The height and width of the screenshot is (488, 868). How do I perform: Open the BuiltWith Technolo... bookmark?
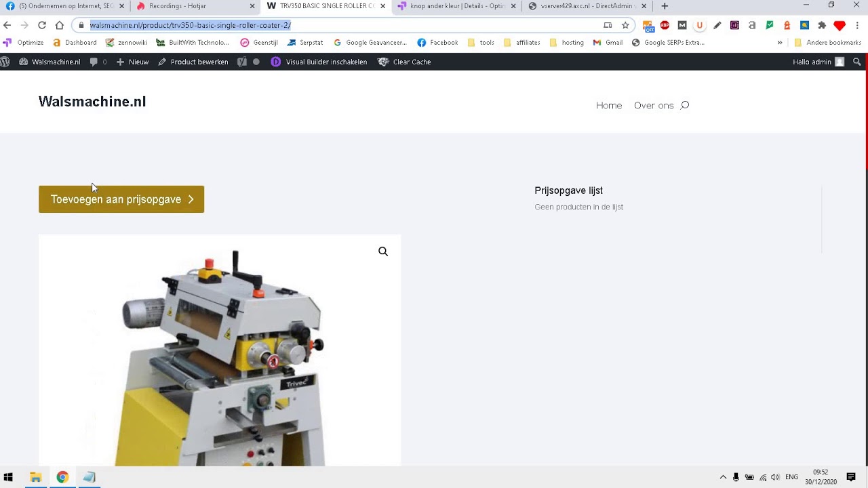[193, 42]
